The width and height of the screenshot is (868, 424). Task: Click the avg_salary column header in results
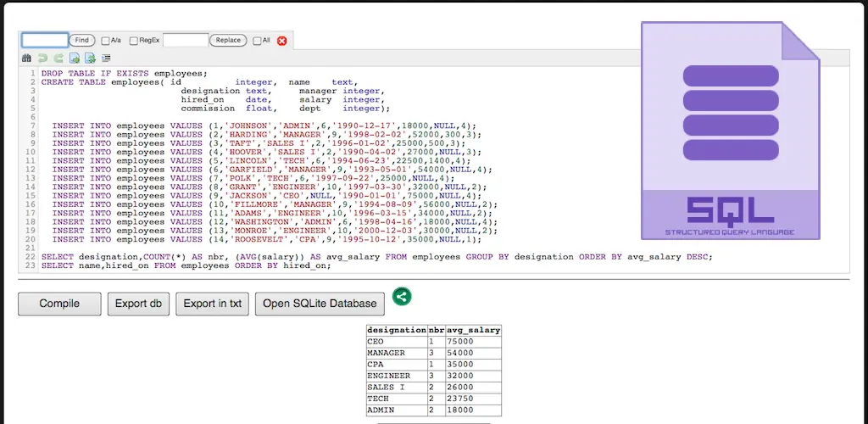(x=473, y=331)
